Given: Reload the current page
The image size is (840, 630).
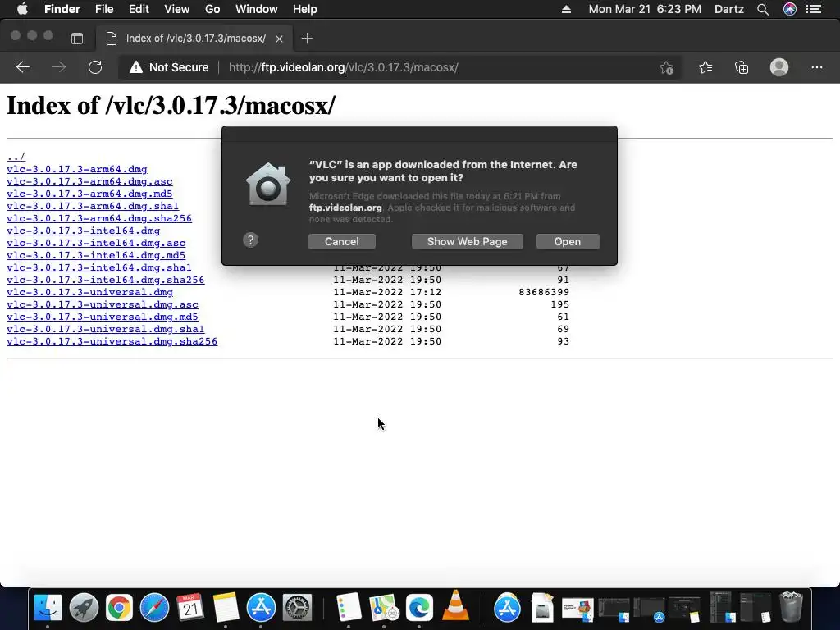Looking at the screenshot, I should [x=95, y=67].
